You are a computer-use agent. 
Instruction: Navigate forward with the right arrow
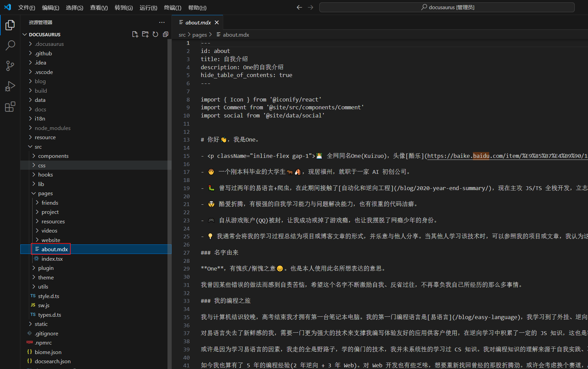[x=310, y=7]
